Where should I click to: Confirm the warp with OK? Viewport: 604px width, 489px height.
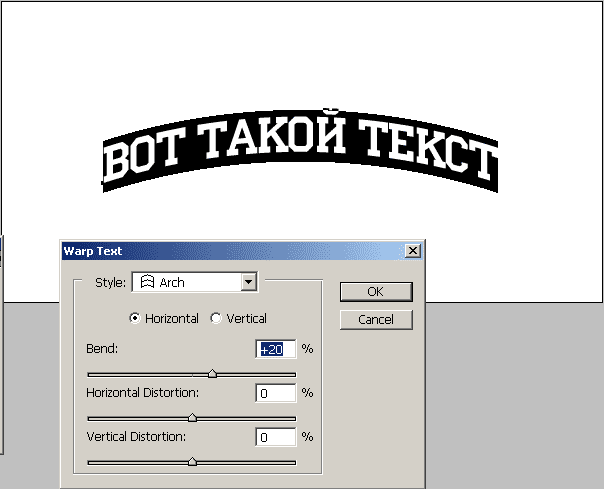376,292
